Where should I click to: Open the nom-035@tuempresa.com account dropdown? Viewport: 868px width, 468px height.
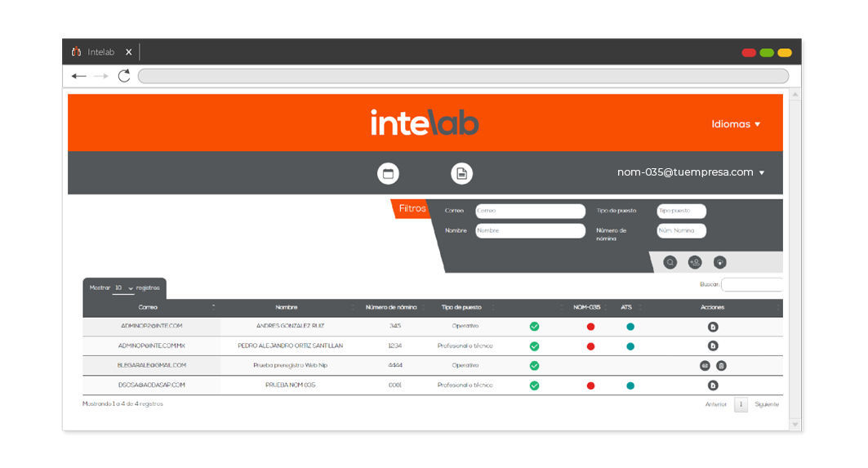691,172
